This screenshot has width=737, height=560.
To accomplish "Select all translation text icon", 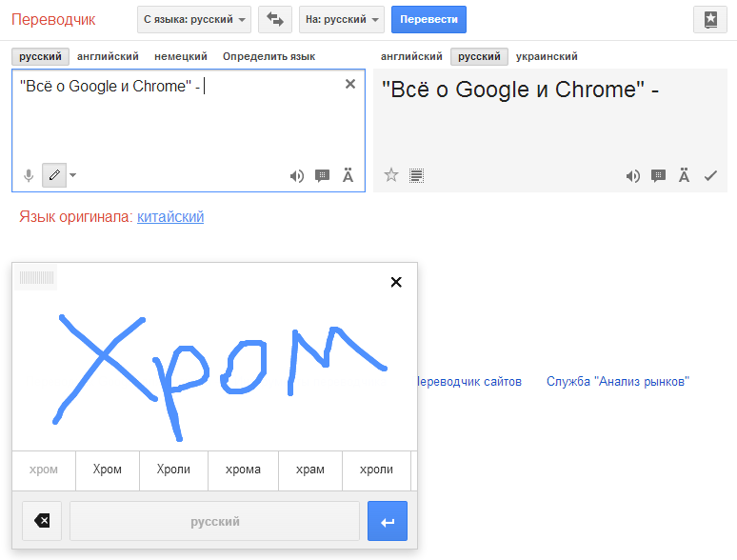I will point(416,176).
